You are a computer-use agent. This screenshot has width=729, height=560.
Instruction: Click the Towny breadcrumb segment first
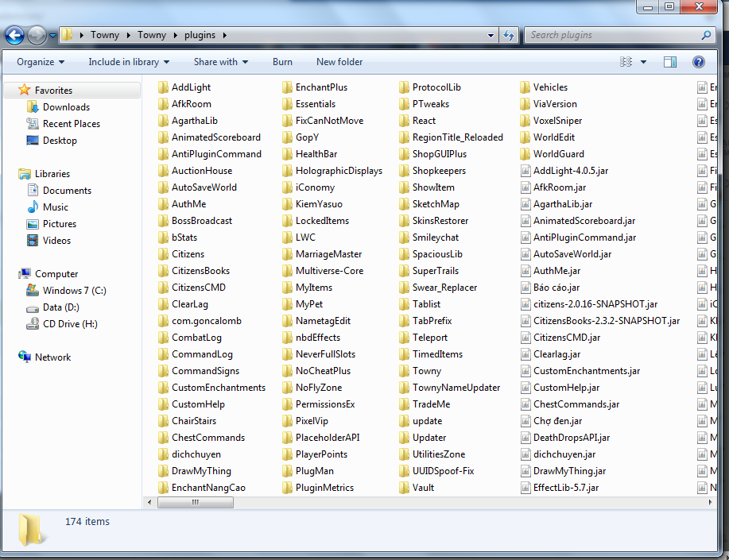click(105, 35)
